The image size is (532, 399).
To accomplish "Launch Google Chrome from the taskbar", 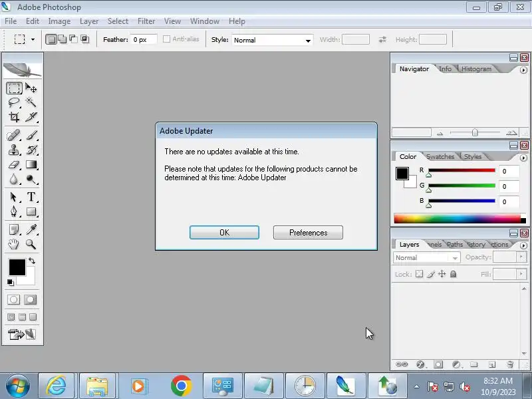I will pos(181,386).
